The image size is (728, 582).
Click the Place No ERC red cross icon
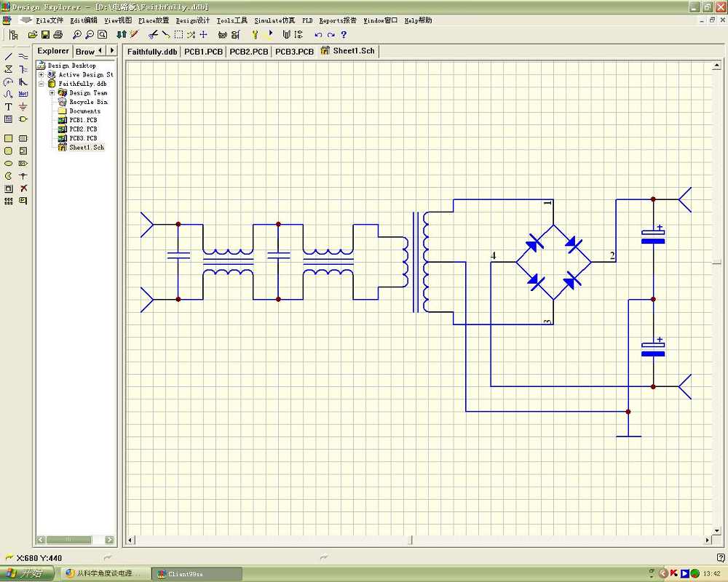pos(23,188)
